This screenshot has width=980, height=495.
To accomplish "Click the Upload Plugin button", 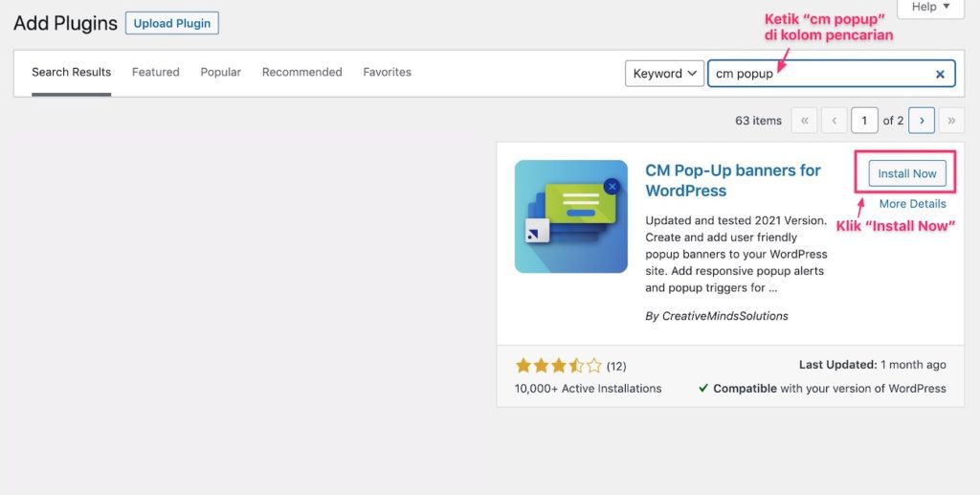I will (x=172, y=23).
